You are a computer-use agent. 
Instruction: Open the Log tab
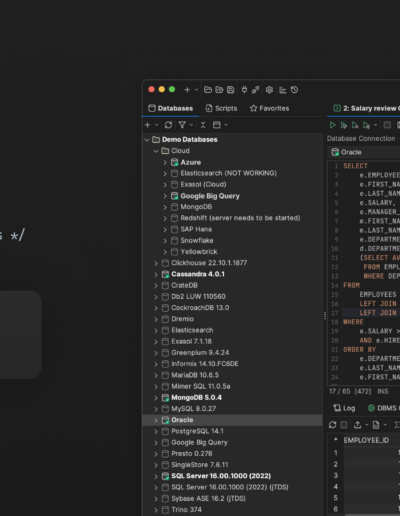(x=344, y=408)
